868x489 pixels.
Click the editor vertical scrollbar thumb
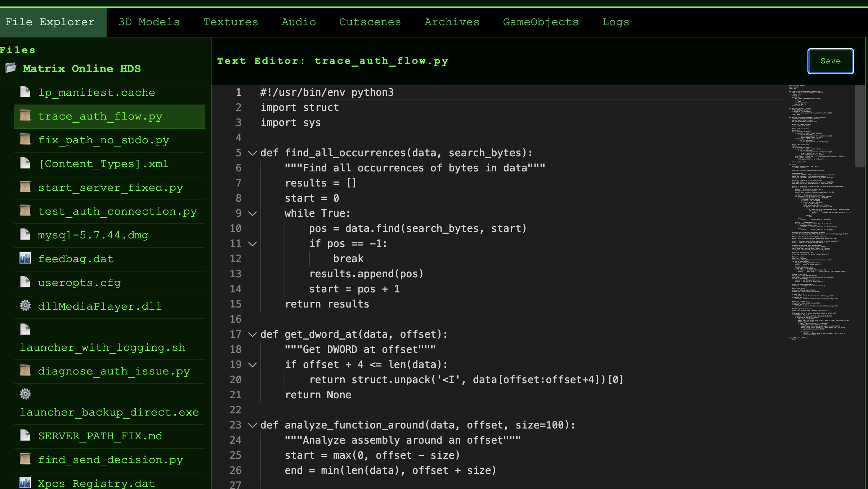click(x=859, y=126)
